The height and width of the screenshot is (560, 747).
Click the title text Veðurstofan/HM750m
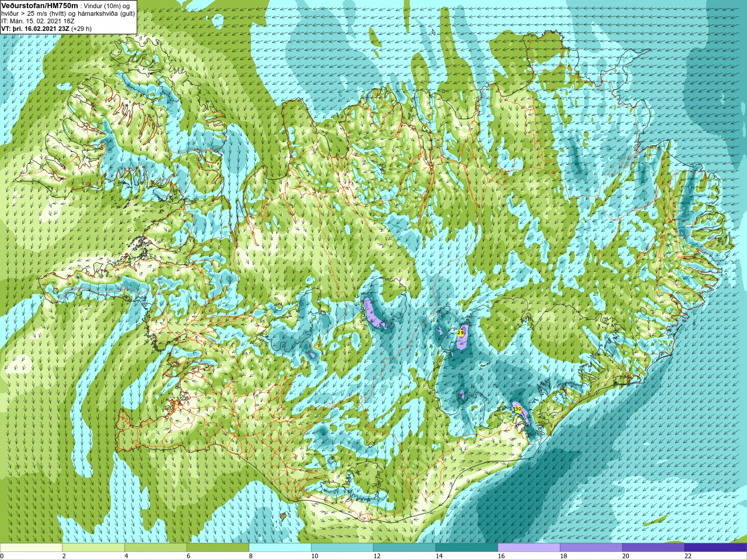pos(40,5)
